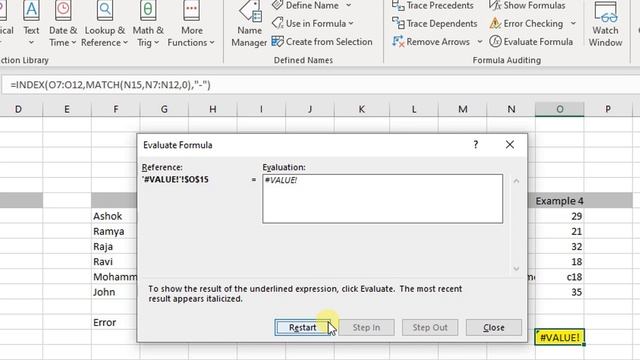Image resolution: width=640 pixels, height=360 pixels.
Task: Select the highlighted #VALUE! cell
Action: (559, 338)
